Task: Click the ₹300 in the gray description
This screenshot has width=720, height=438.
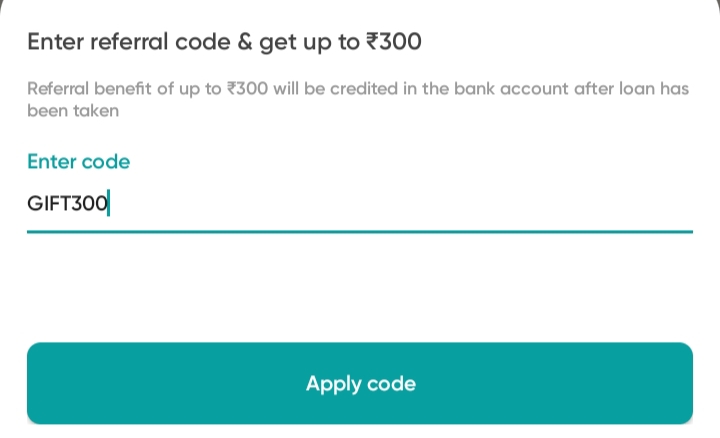Action: tap(248, 89)
